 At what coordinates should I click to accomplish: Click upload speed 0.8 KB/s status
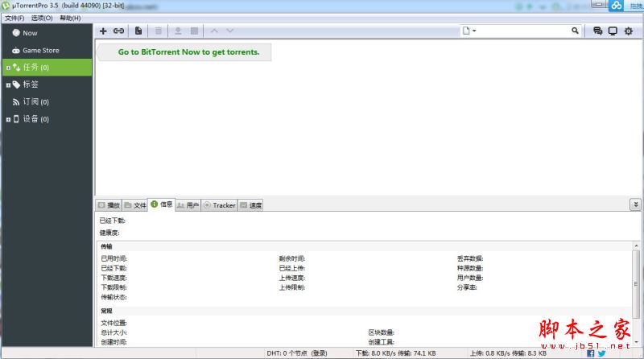click(508, 353)
